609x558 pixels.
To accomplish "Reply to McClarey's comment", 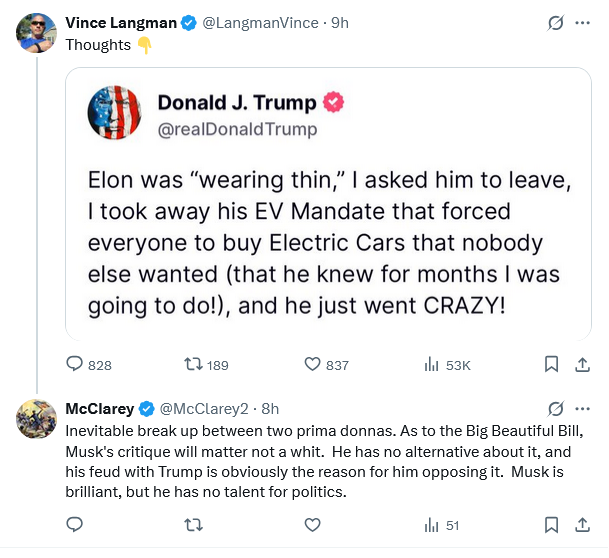I will tap(75, 524).
